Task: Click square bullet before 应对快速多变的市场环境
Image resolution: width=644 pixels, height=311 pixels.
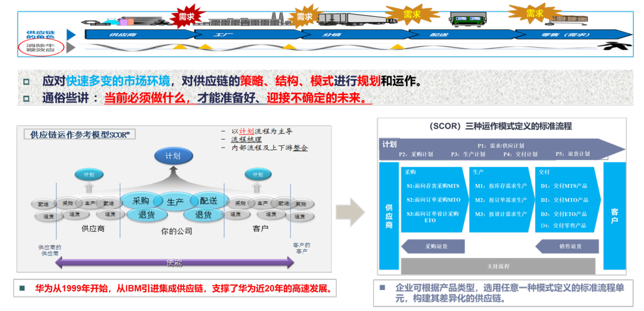Action: (x=27, y=82)
